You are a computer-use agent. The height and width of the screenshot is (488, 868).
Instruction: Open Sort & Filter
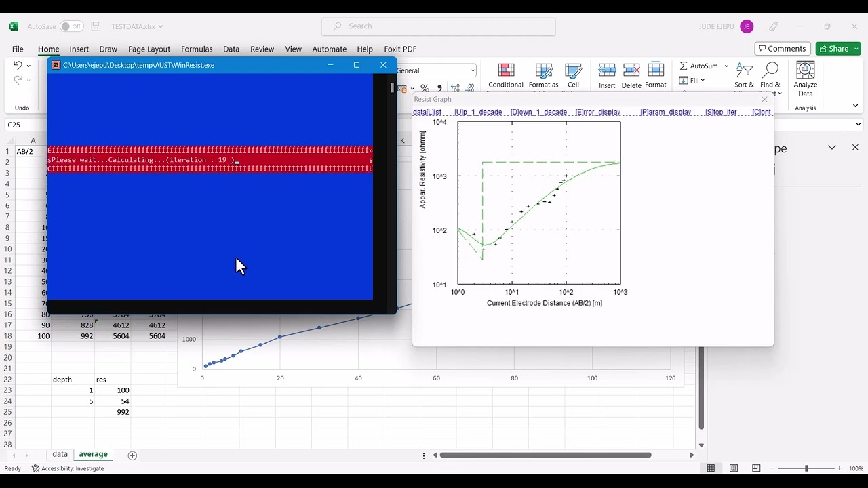(x=744, y=76)
